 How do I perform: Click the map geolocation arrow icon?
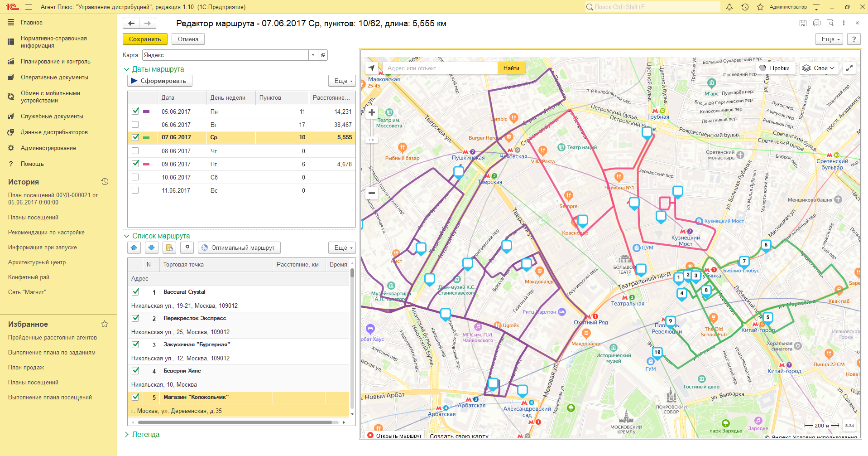(x=372, y=68)
